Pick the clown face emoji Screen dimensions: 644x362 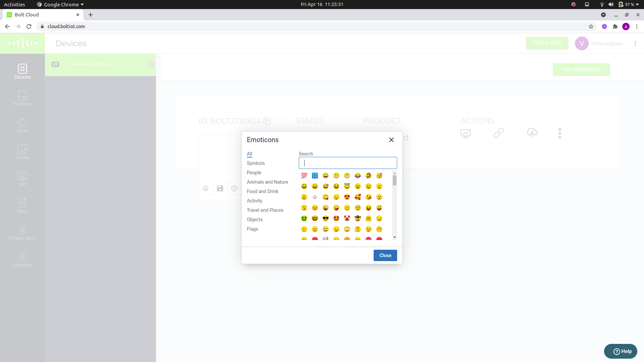pyautogui.click(x=347, y=219)
